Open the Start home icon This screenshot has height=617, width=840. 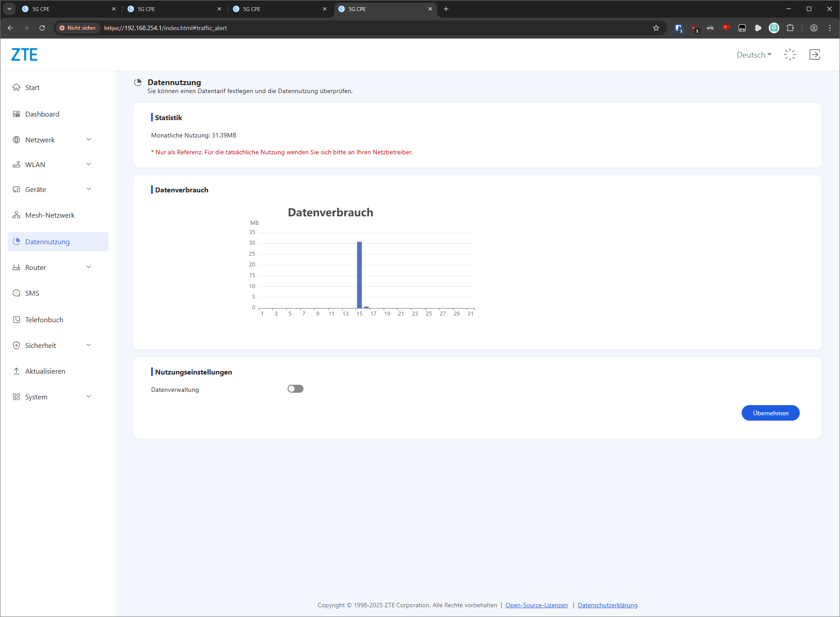click(x=16, y=87)
